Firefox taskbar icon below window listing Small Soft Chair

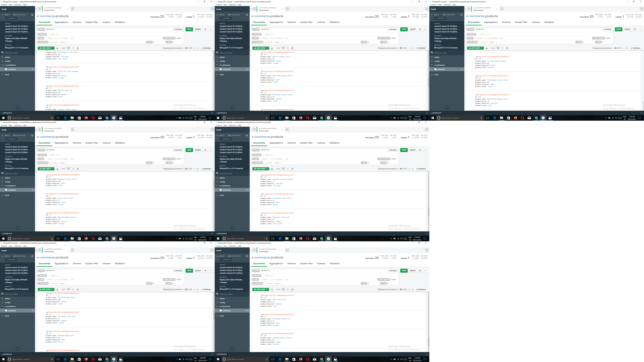tap(301, 359)
